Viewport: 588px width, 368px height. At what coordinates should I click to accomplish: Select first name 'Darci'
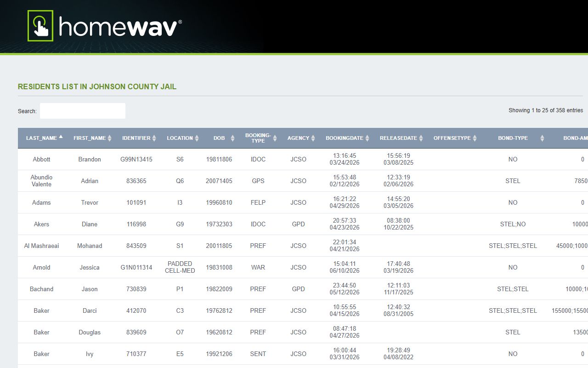click(x=90, y=310)
